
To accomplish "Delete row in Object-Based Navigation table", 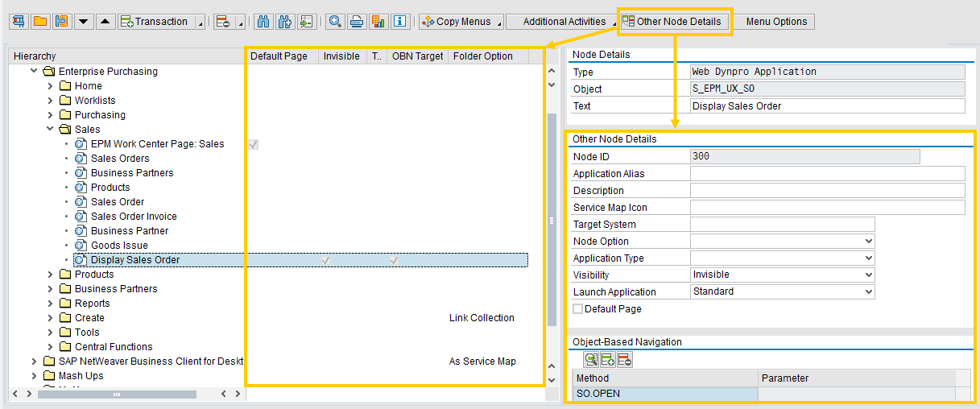I will coord(624,360).
